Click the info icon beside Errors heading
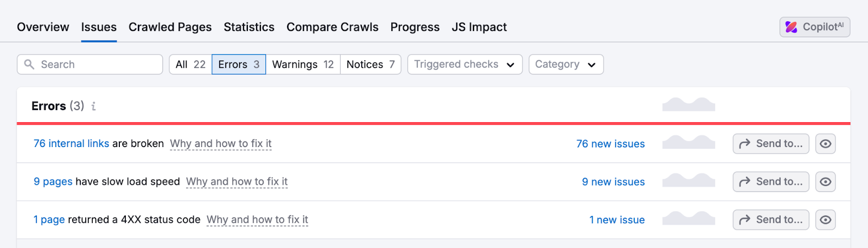This screenshot has height=248, width=868. tap(94, 106)
